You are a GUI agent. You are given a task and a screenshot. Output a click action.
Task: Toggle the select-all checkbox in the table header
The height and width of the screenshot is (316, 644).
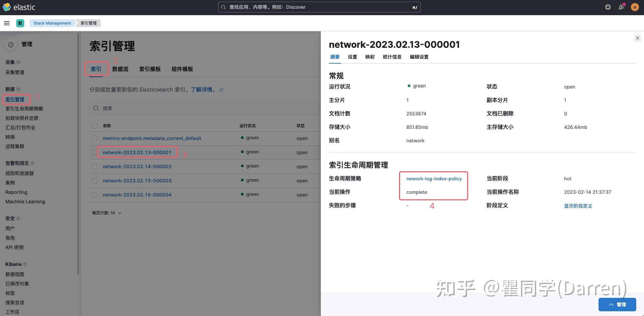[95, 126]
